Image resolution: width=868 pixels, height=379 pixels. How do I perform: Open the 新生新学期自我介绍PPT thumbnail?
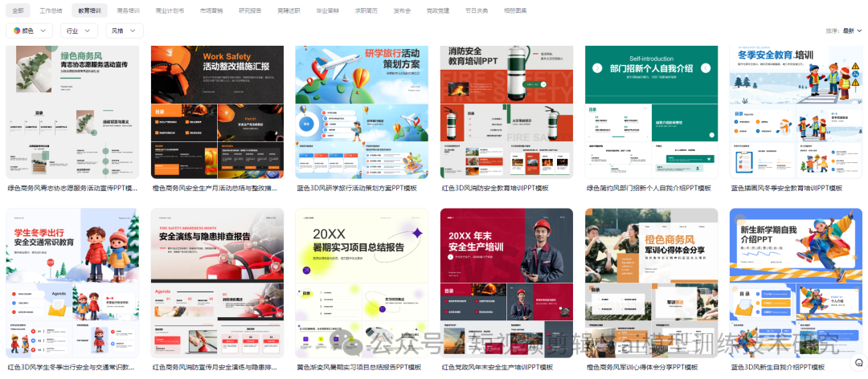tap(796, 283)
